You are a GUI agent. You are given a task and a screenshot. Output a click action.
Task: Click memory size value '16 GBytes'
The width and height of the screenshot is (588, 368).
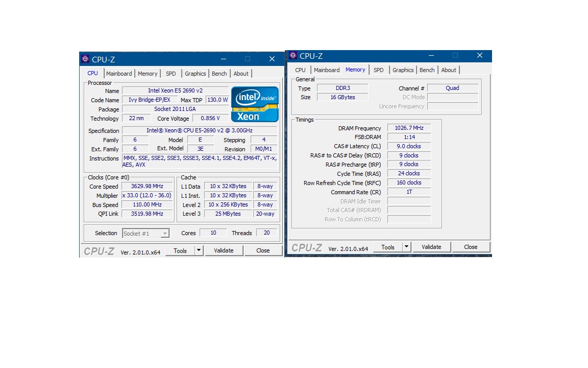coord(343,97)
